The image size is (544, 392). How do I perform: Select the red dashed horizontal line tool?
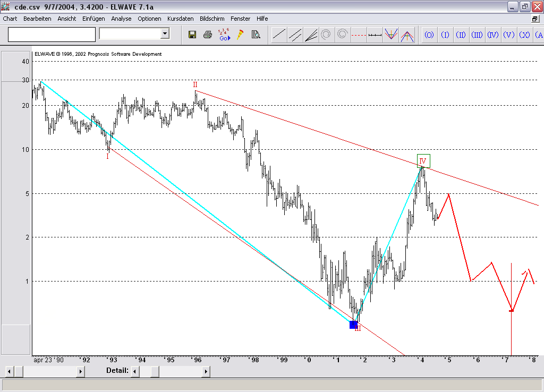pos(359,35)
